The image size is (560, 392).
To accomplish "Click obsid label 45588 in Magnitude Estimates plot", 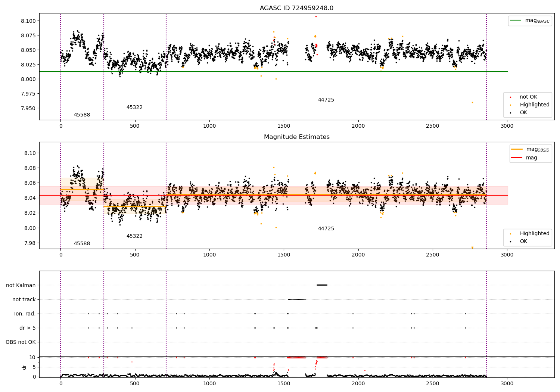I will click(82, 244).
